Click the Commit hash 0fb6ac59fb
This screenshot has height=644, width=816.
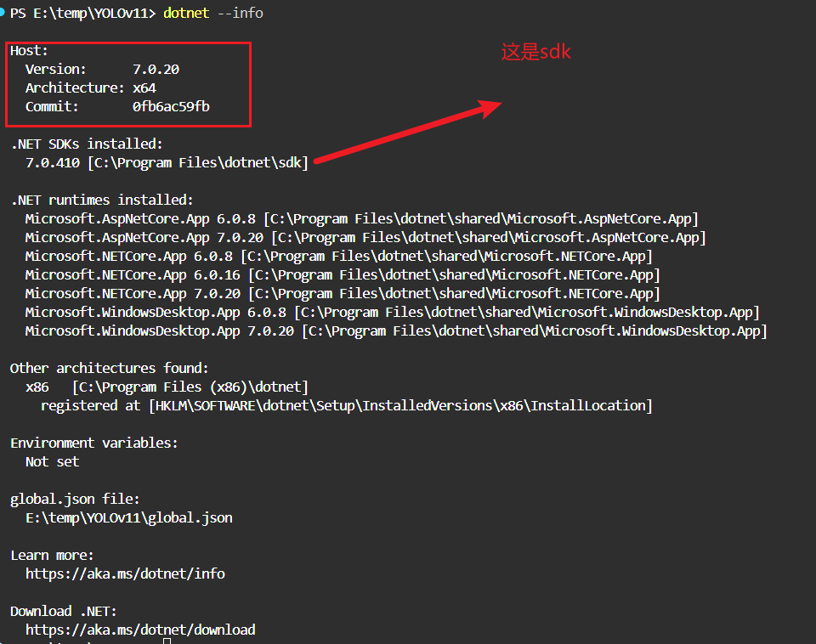click(x=171, y=107)
